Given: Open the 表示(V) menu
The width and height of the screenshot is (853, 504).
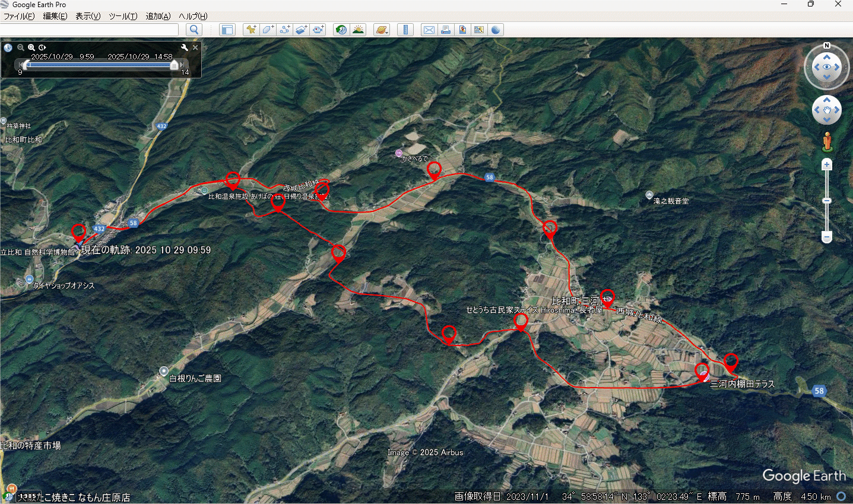Looking at the screenshot, I should tap(88, 16).
